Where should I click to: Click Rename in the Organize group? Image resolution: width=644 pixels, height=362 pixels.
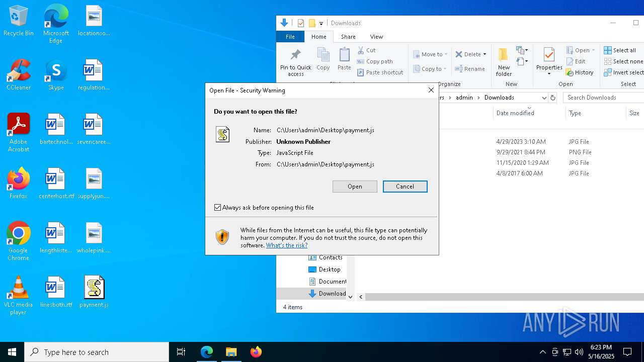pos(470,69)
